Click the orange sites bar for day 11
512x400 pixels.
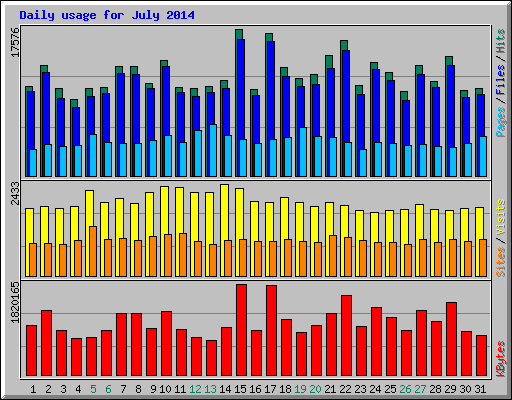point(183,255)
